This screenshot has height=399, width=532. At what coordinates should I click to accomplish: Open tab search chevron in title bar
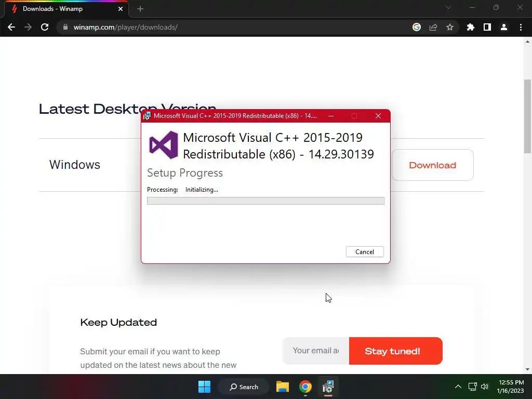tap(448, 7)
